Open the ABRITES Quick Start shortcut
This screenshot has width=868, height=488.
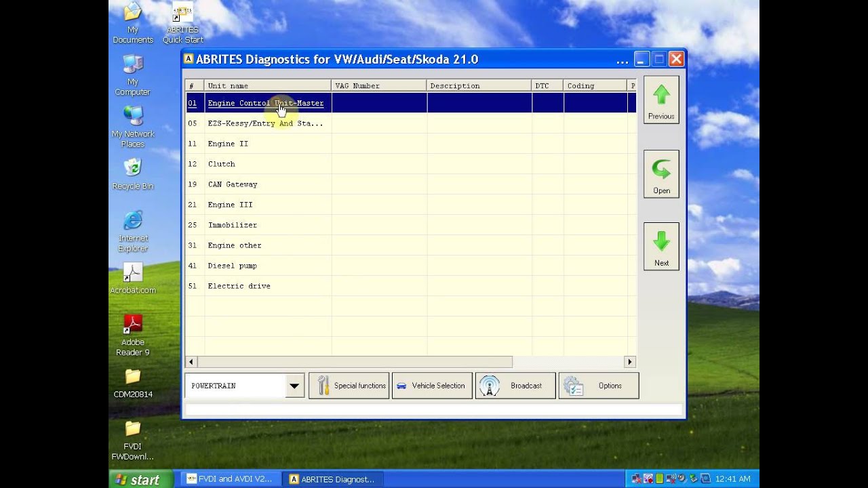pyautogui.click(x=182, y=23)
